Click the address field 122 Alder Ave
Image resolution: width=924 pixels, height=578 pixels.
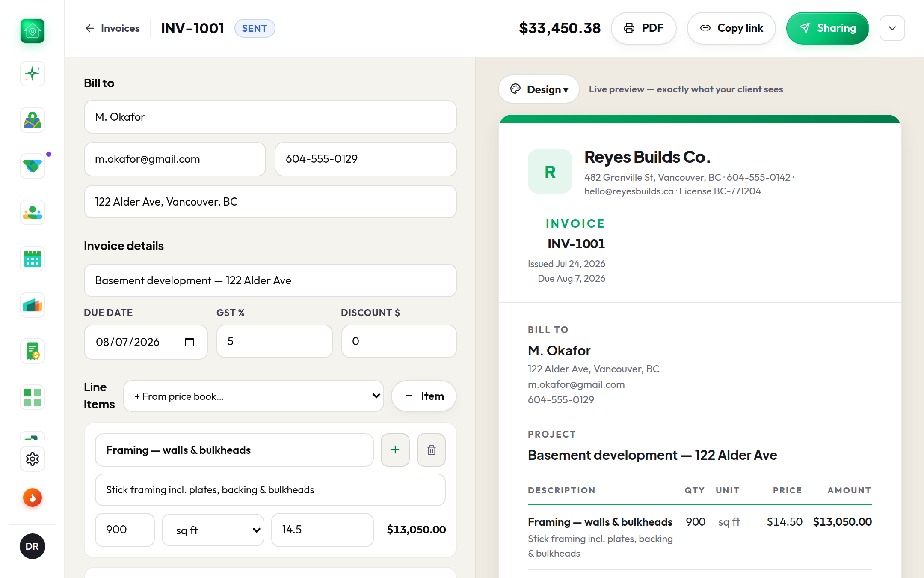[270, 202]
